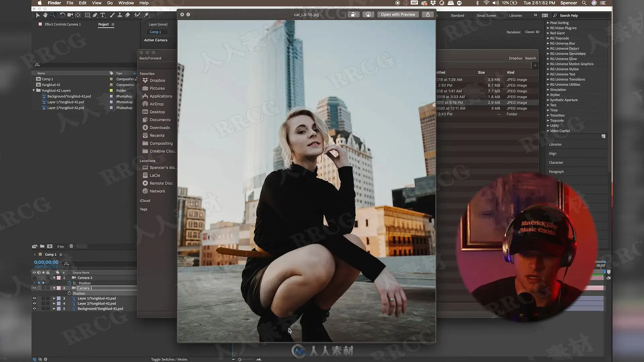Image resolution: width=644 pixels, height=362 pixels.
Task: Click Open with Preview button
Action: click(398, 14)
